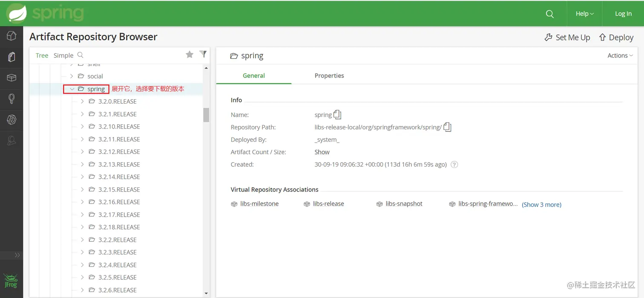The height and width of the screenshot is (298, 644).
Task: Open the Help dropdown menu
Action: (584, 14)
